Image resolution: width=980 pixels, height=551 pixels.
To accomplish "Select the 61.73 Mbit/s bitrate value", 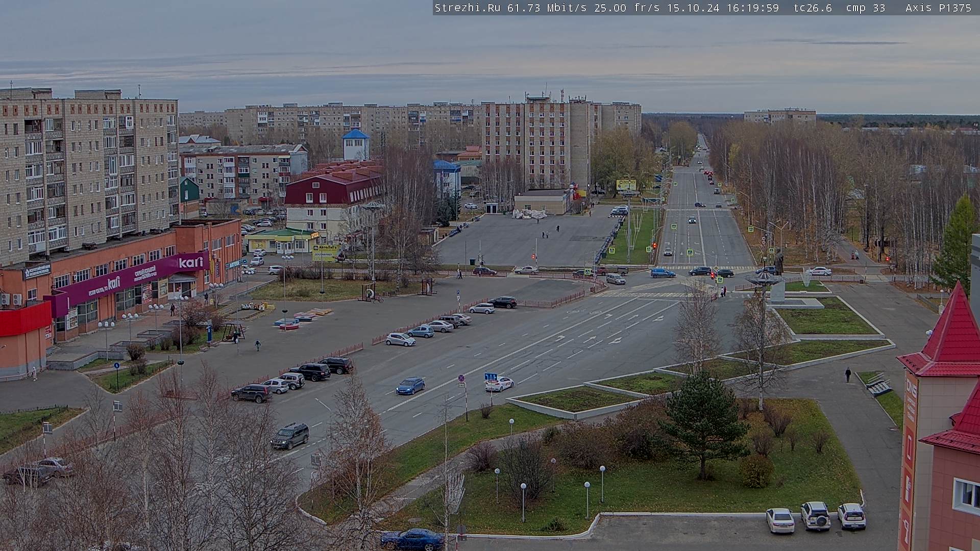I will (x=549, y=8).
